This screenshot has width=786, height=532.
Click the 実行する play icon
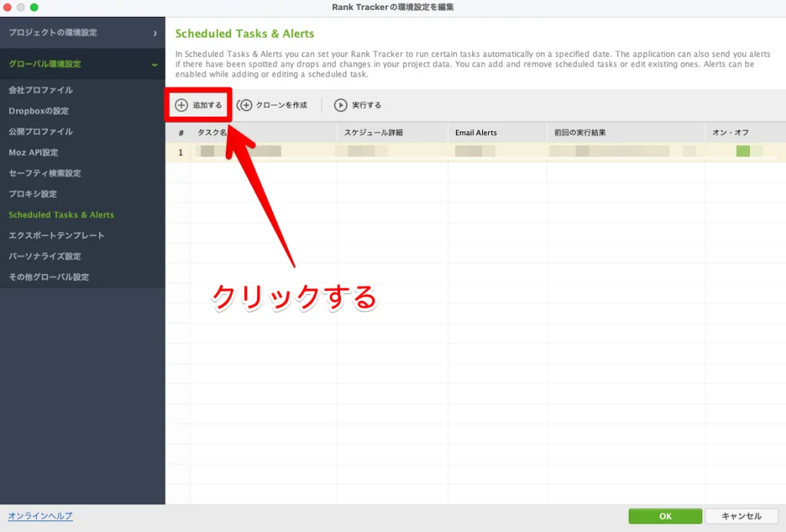(x=340, y=105)
